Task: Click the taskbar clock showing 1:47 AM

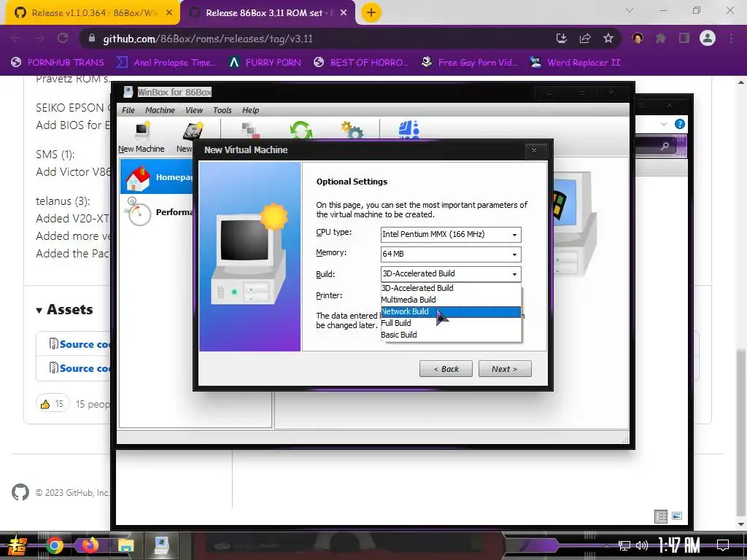Action: [x=679, y=545]
